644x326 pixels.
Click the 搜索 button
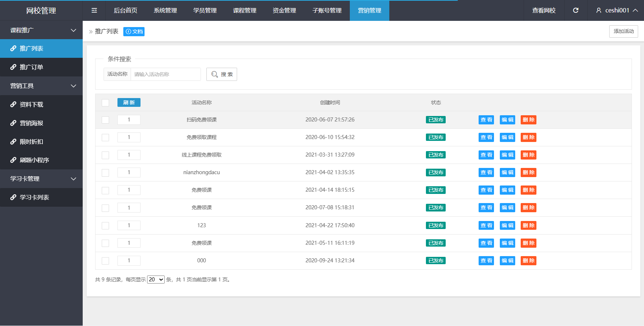click(x=222, y=74)
